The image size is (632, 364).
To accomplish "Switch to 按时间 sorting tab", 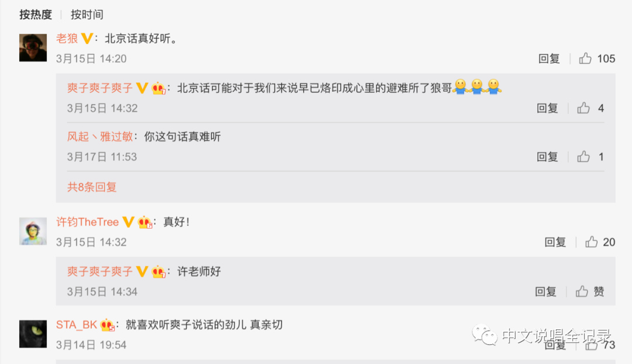I will click(x=87, y=15).
